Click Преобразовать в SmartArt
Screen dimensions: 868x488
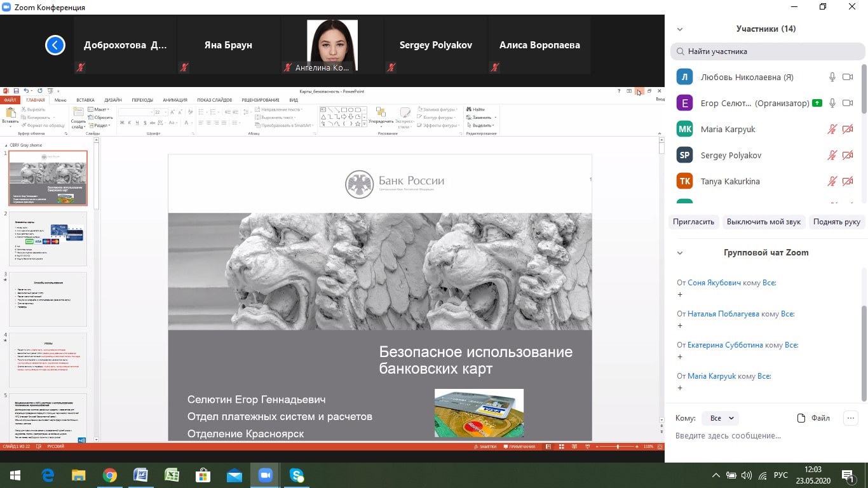coord(284,125)
